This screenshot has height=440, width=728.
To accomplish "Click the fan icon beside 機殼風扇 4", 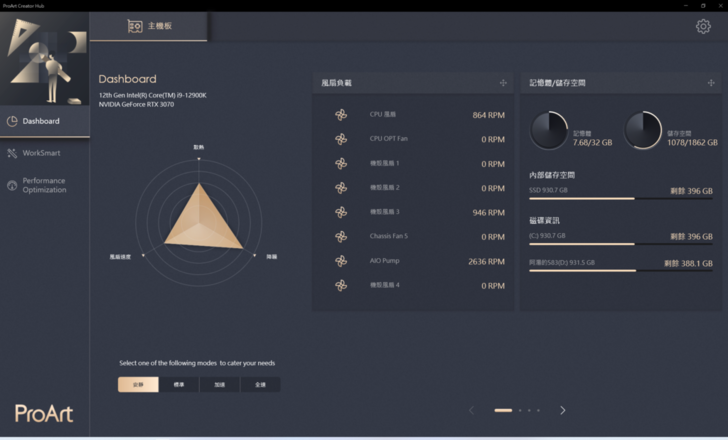I will coord(341,285).
